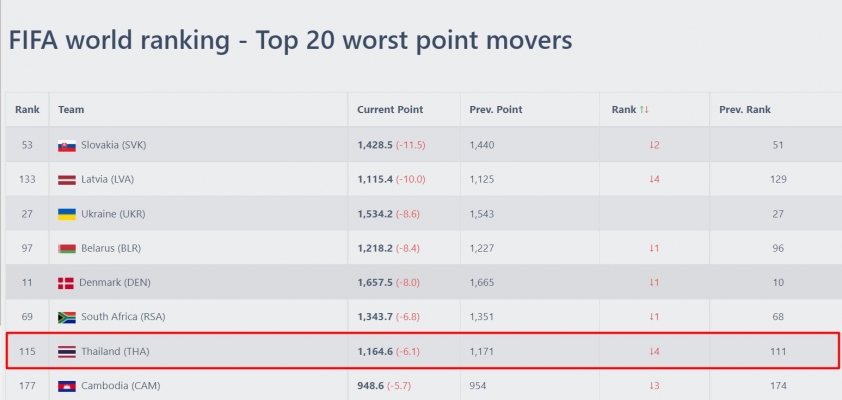Viewport: 842px width, 400px height.
Task: Click the Thailand flag icon
Action: (x=67, y=352)
